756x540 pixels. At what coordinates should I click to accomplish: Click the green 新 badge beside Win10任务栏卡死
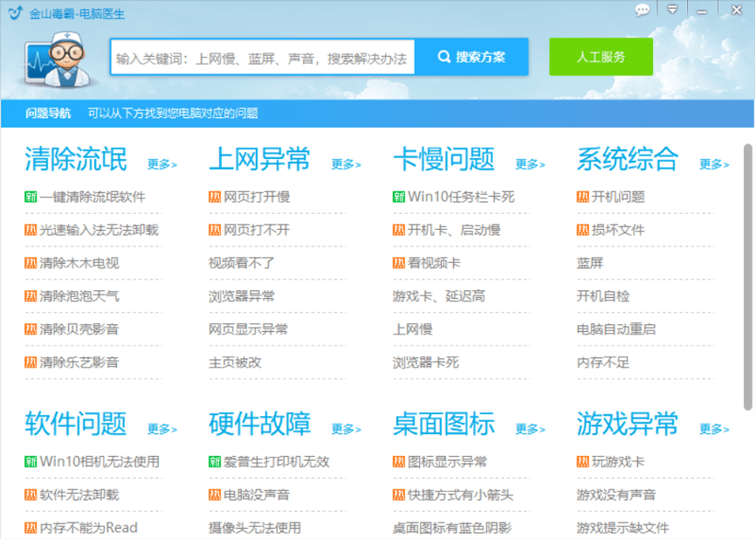point(398,197)
